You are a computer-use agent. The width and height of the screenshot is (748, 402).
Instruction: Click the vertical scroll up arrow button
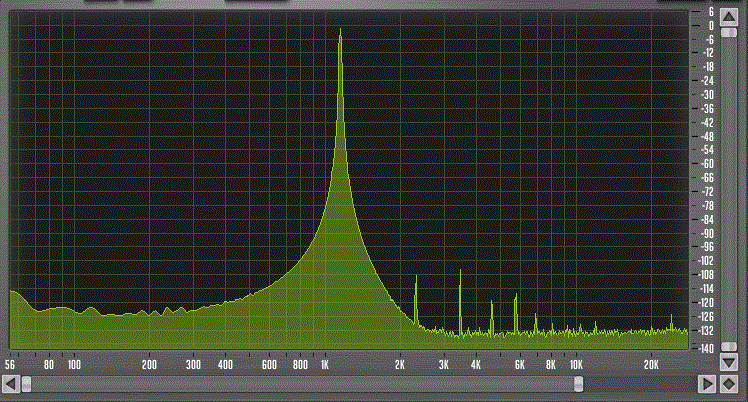(x=728, y=17)
